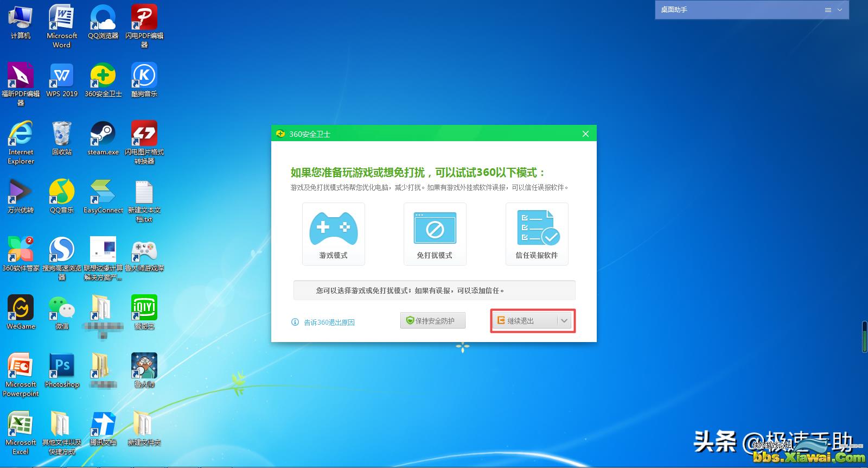This screenshot has width=868, height=468.
Task: Expand the dropdown arrow beside 继续退出
Action: pyautogui.click(x=564, y=321)
